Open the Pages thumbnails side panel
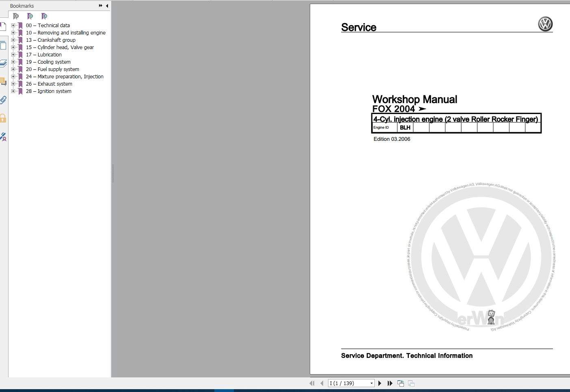The height and width of the screenshot is (392, 570). [x=3, y=45]
